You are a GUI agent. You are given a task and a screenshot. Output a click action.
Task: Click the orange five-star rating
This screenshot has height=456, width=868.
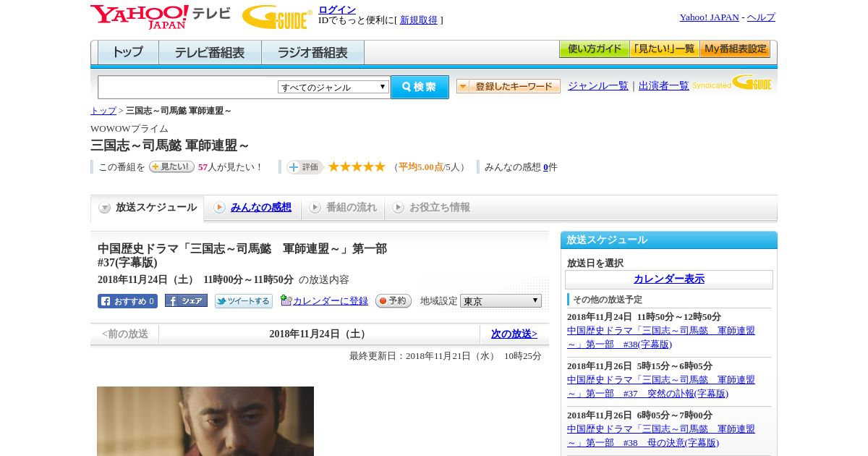point(357,166)
